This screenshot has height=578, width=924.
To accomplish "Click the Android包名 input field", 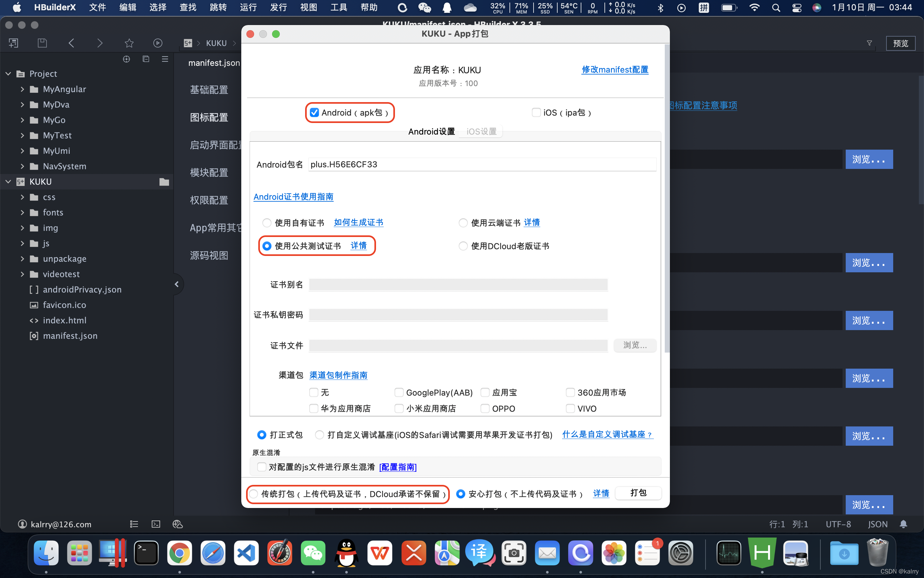I will click(x=482, y=164).
